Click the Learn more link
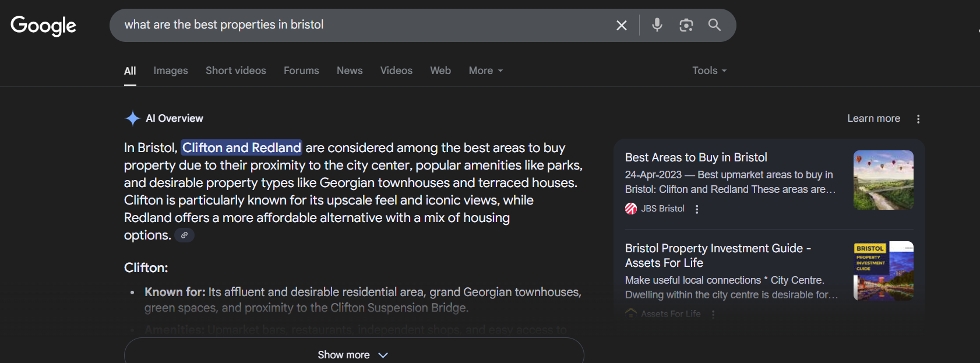980x363 pixels. [873, 118]
